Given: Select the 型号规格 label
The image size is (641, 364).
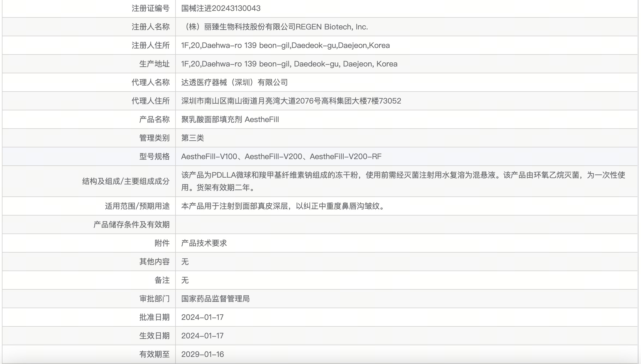Looking at the screenshot, I should click(155, 156).
